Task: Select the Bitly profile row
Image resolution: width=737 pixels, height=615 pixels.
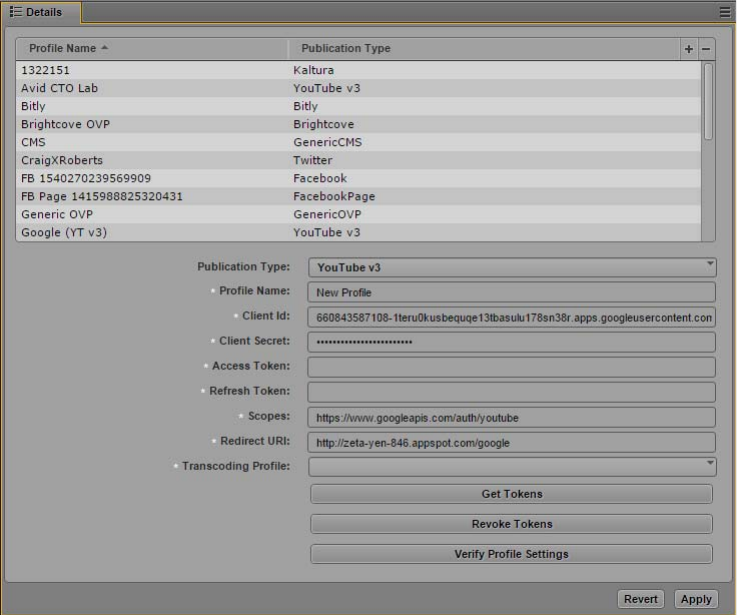Action: pos(358,106)
